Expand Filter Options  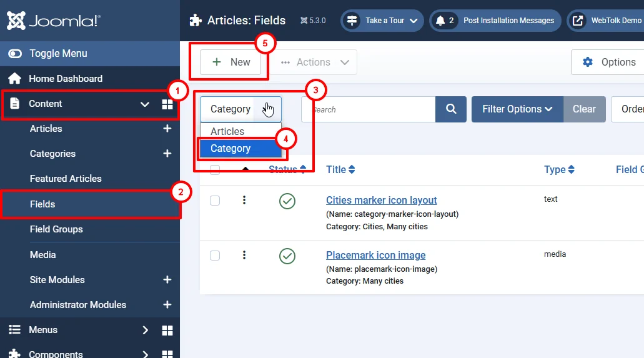tap(517, 109)
